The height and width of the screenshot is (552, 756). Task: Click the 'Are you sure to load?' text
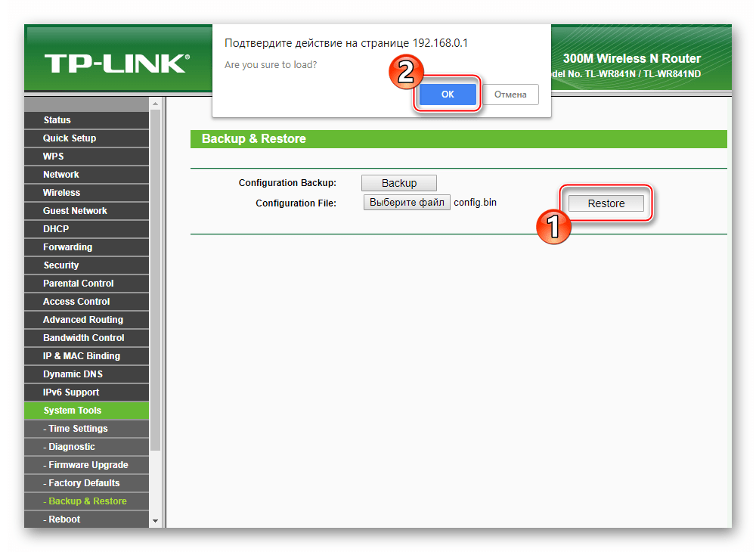pos(271,64)
